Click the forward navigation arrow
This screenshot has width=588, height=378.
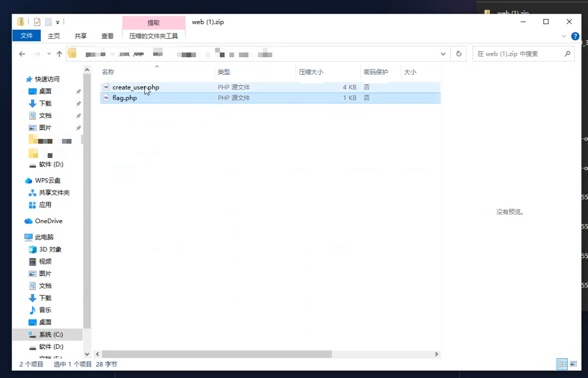[x=37, y=54]
